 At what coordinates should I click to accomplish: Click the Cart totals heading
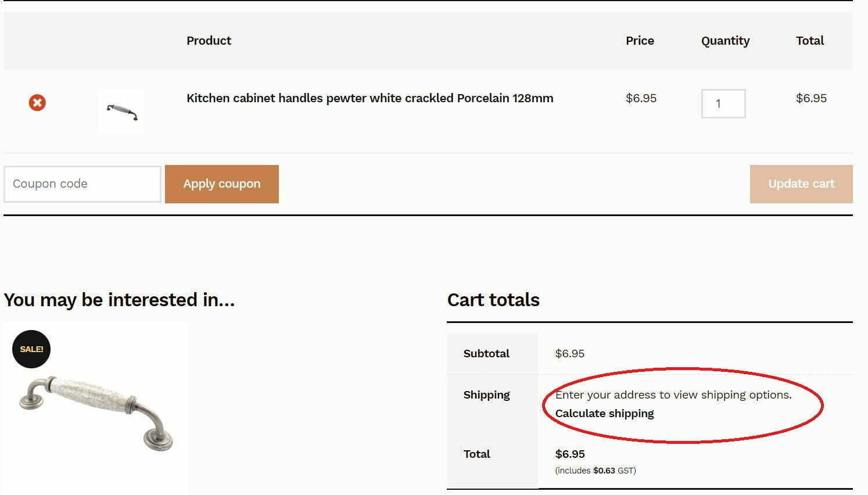(493, 300)
